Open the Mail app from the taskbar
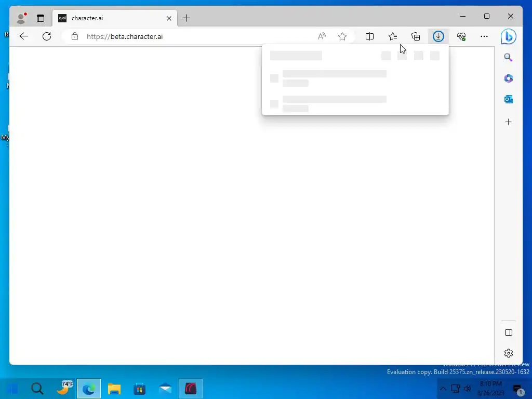Screen dimensions: 532x399 click(165, 389)
